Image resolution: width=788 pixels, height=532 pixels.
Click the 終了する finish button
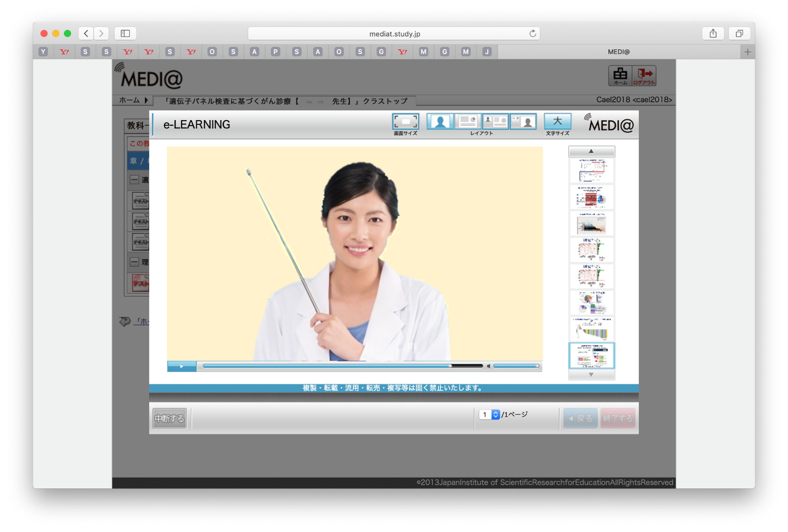point(617,419)
